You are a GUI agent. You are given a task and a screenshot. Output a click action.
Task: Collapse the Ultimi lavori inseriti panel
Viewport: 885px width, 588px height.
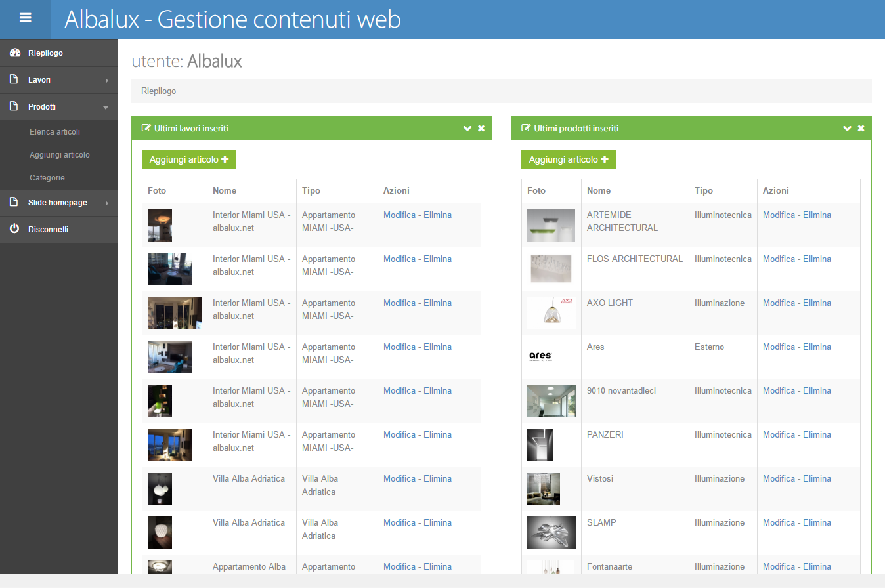[467, 129]
